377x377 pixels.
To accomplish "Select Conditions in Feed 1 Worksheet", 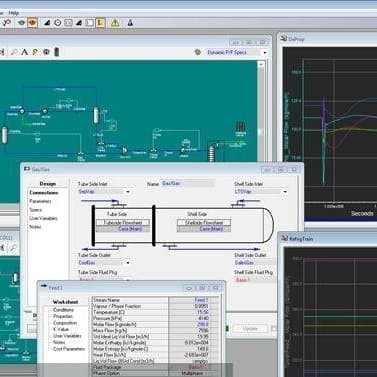I will [x=63, y=310].
